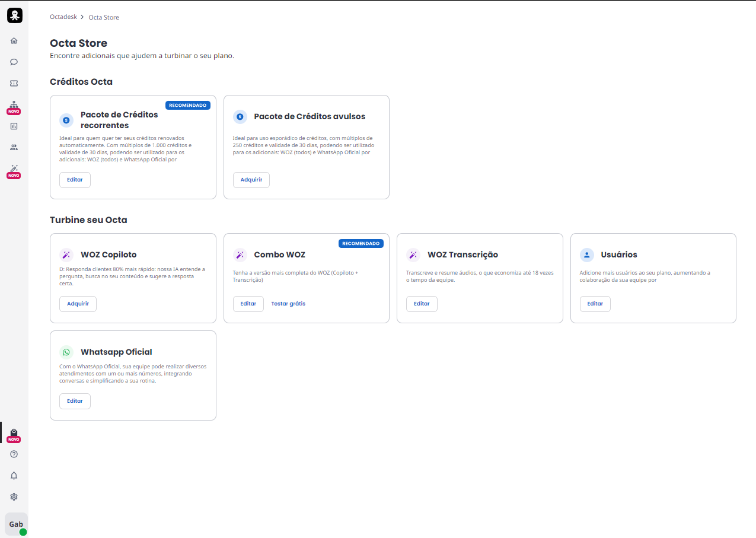Click the wand icon of WOZ Copiloto
This screenshot has height=538, width=756.
point(66,254)
